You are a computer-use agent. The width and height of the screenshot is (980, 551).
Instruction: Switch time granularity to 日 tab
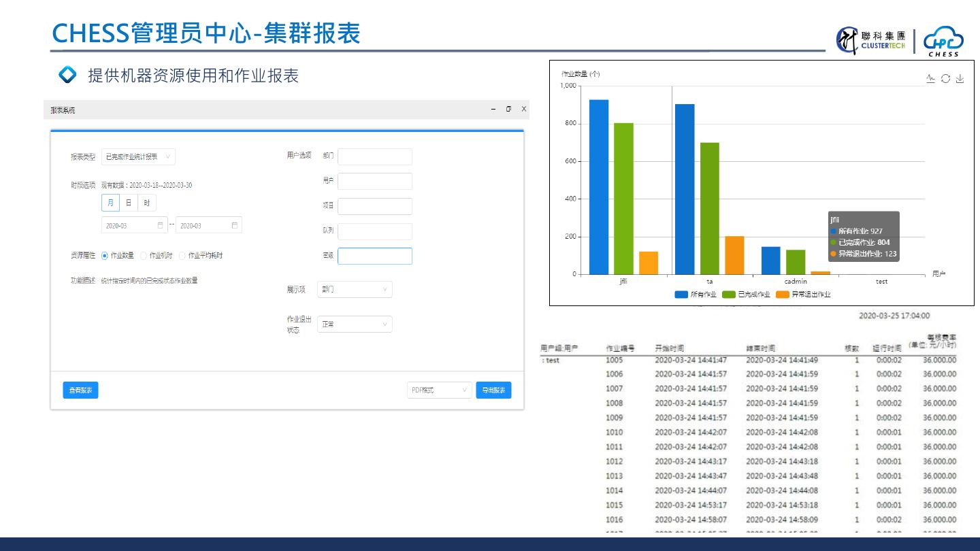tap(129, 203)
